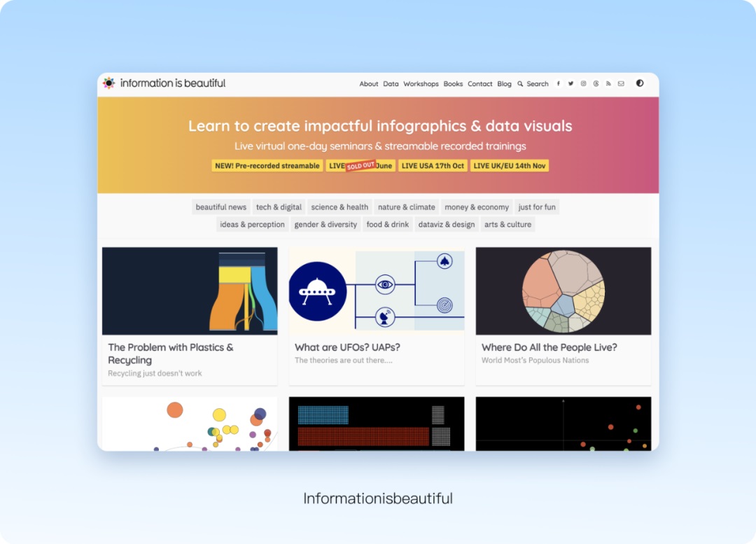The height and width of the screenshot is (544, 756).
Task: Click the Information is Beautiful logo icon
Action: tap(109, 83)
